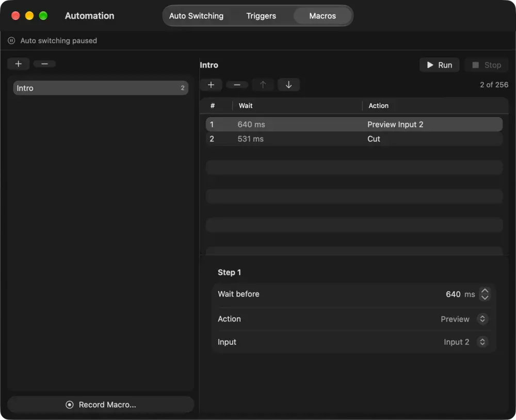Screen dimensions: 516x420
Task: Adjust Wait before stepper arrows
Action: tap(485, 294)
